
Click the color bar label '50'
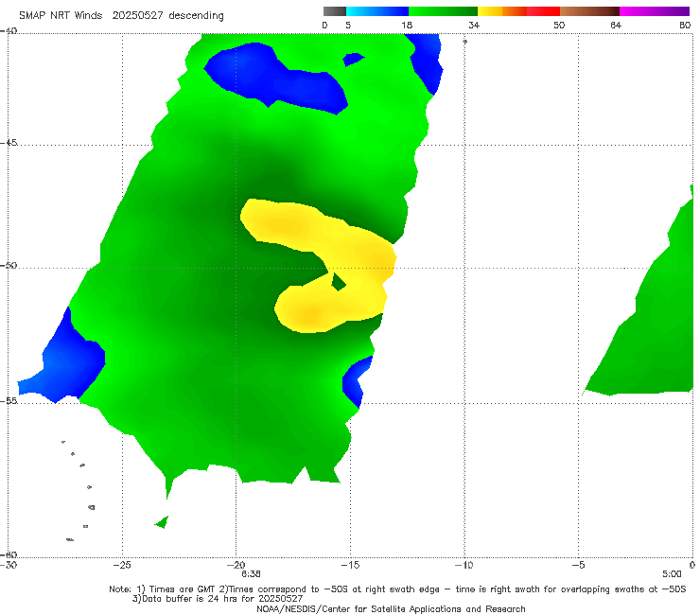pos(559,25)
